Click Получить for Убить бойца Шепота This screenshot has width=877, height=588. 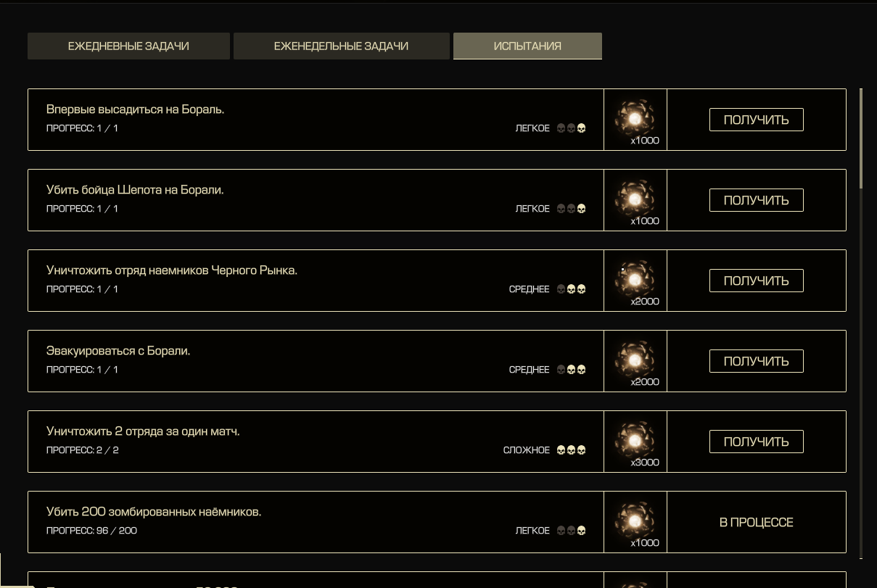coord(756,200)
